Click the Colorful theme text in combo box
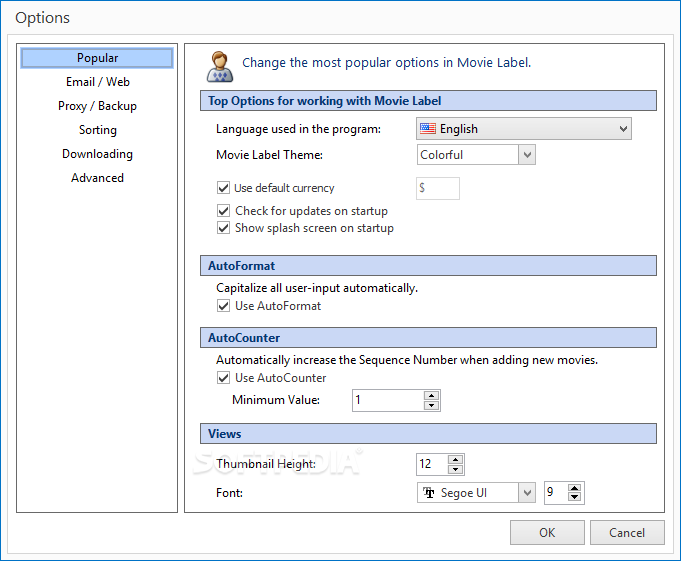Image resolution: width=681 pixels, height=561 pixels. (x=442, y=155)
